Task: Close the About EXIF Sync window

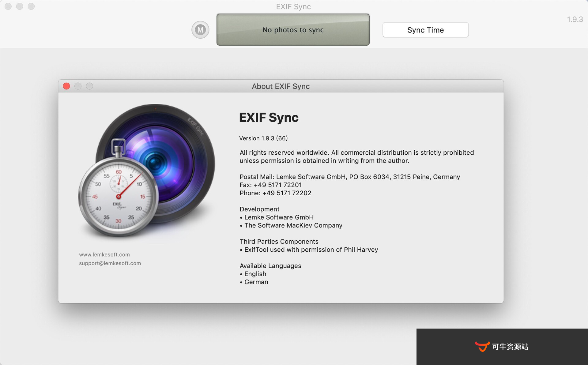Action: pyautogui.click(x=66, y=86)
